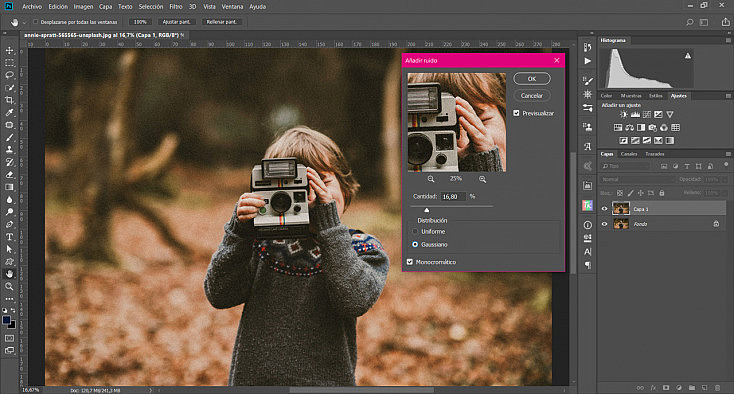Open the Relleno value dropdown
This screenshot has height=394, width=734.
(725, 193)
